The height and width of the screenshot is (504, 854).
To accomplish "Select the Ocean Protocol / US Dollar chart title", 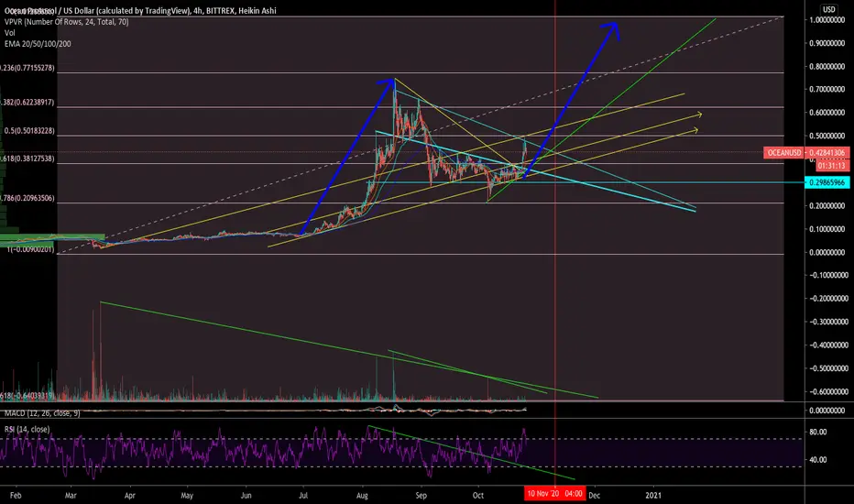I will coord(140,11).
